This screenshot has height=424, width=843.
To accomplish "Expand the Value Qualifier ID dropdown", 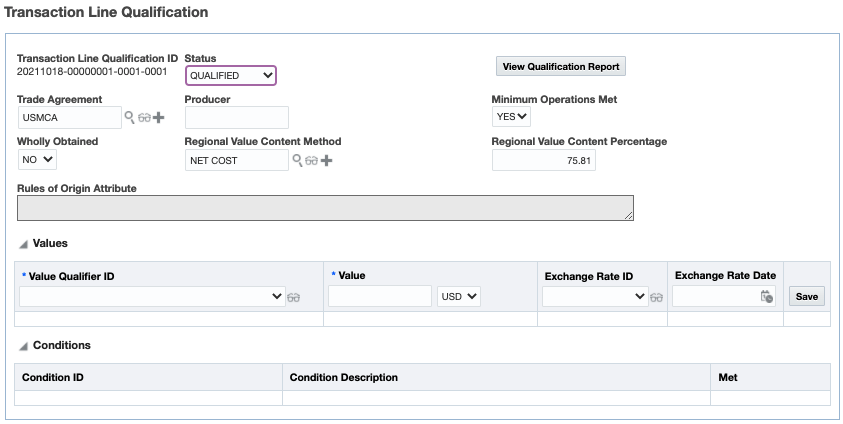I will coord(152,297).
